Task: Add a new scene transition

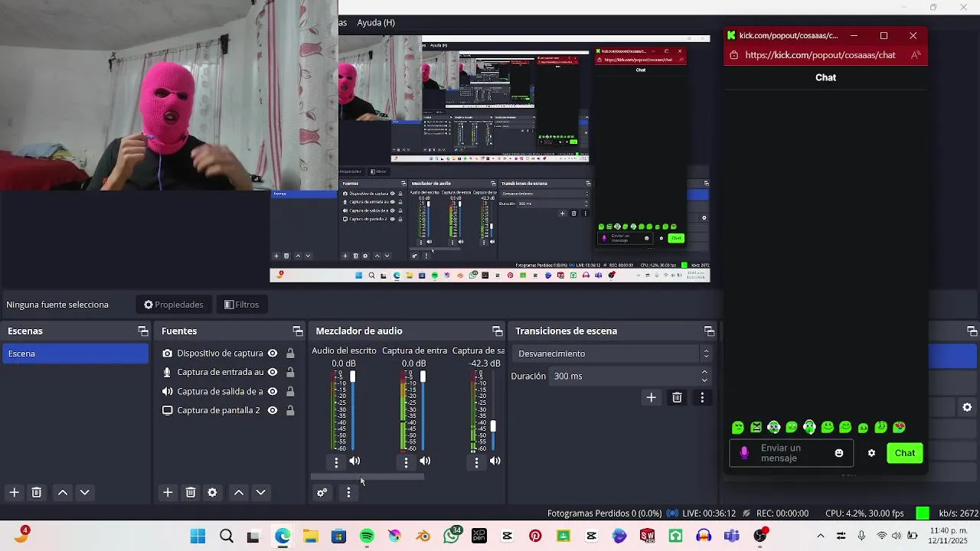Action: coord(652,398)
